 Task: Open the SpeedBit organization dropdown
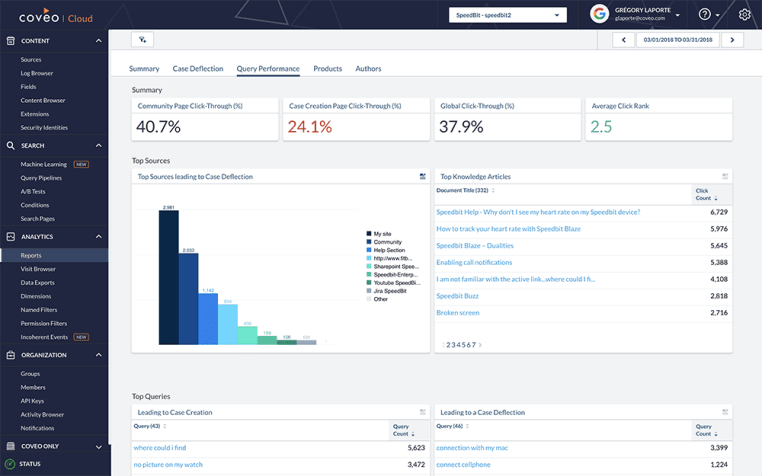point(507,15)
